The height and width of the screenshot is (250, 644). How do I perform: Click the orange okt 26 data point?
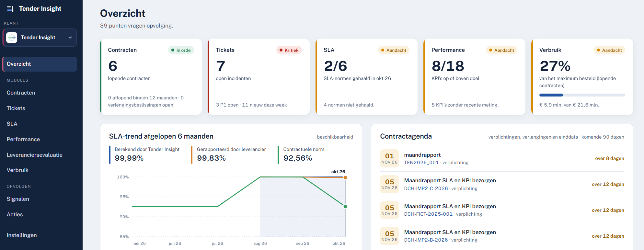tap(345, 177)
